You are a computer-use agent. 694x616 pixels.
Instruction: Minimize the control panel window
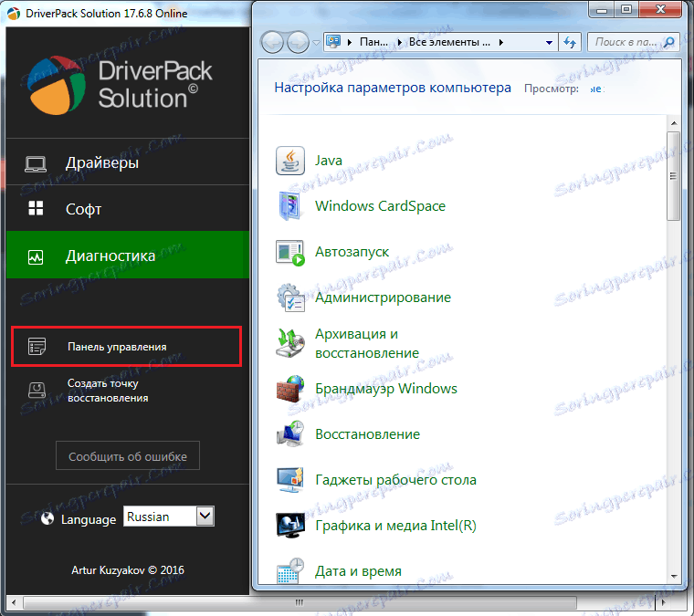tap(602, 9)
